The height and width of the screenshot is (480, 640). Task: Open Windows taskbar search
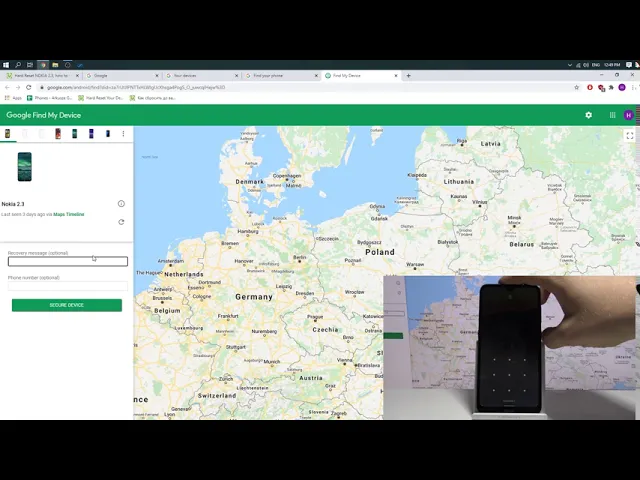[x=18, y=65]
